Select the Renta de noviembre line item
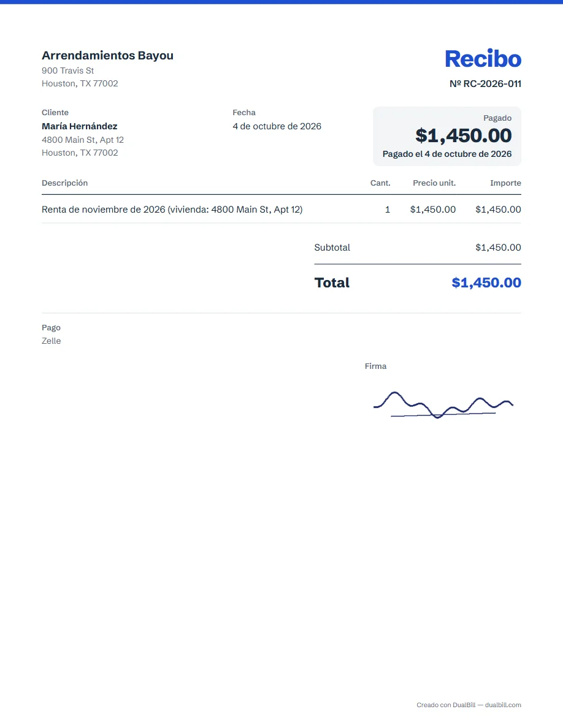563x728 pixels. 281,210
